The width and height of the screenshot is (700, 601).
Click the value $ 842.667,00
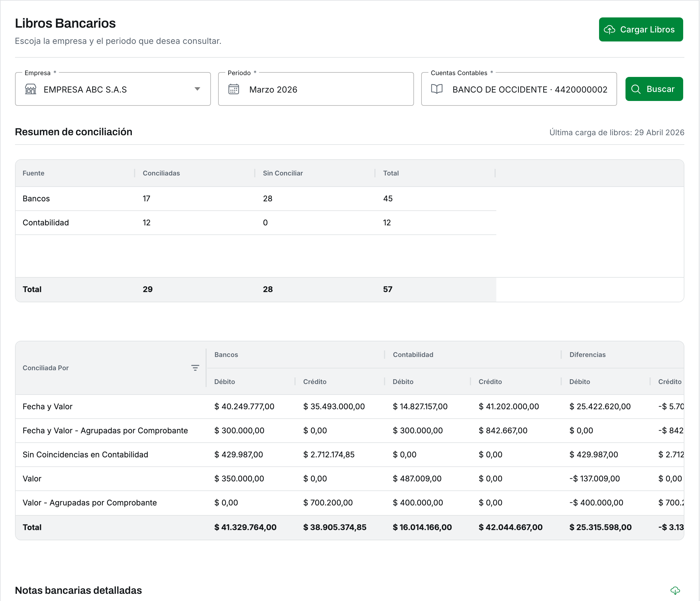[x=503, y=431]
